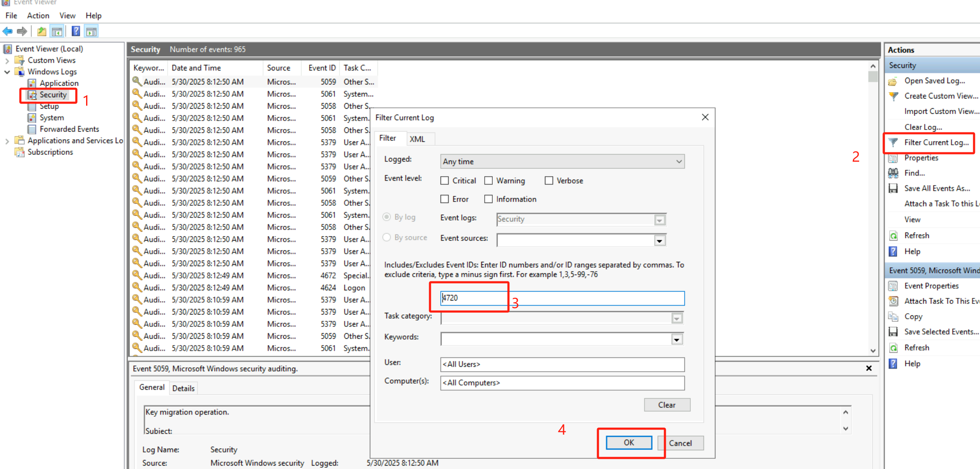Viewport: 980px width, 469px height.
Task: Tick the Information event level checkbox
Action: (489, 199)
